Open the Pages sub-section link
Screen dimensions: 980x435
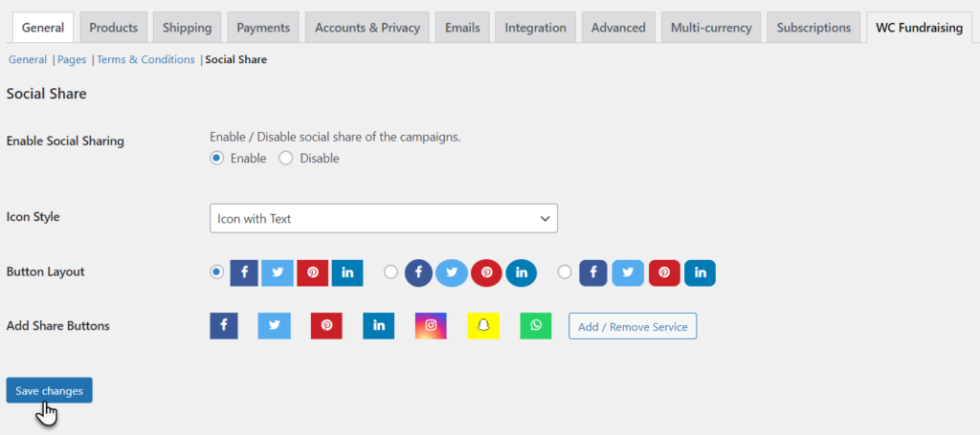[x=72, y=60]
